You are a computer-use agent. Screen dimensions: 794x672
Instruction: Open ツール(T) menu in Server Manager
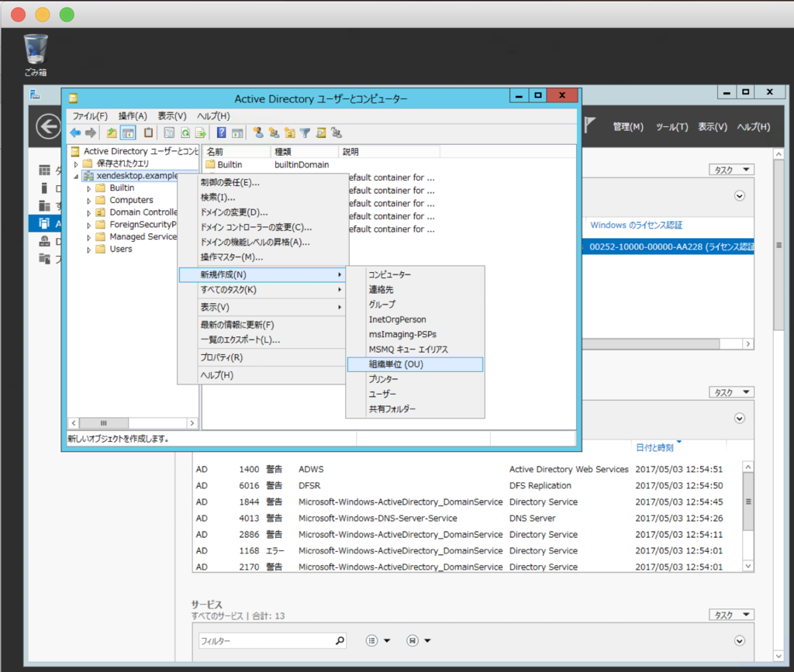click(672, 126)
